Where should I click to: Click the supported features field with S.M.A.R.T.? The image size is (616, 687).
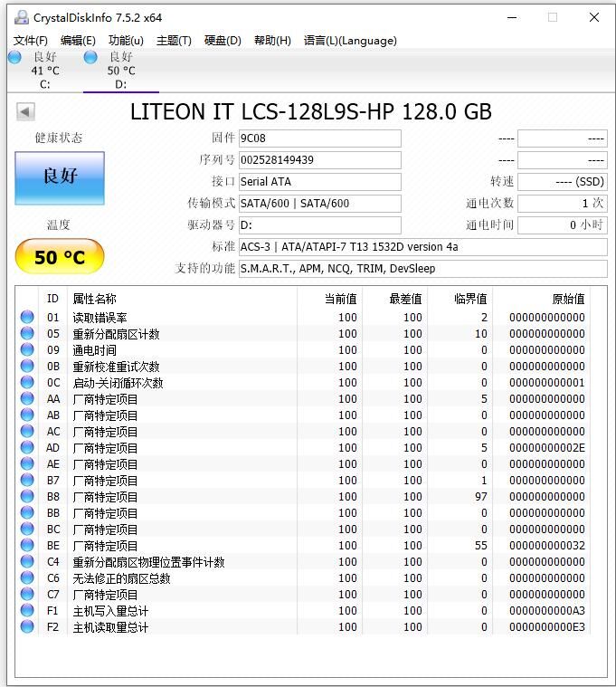pos(423,269)
